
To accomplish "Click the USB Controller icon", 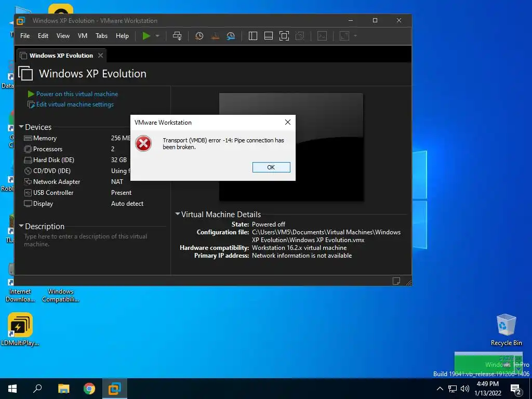I will (28, 193).
